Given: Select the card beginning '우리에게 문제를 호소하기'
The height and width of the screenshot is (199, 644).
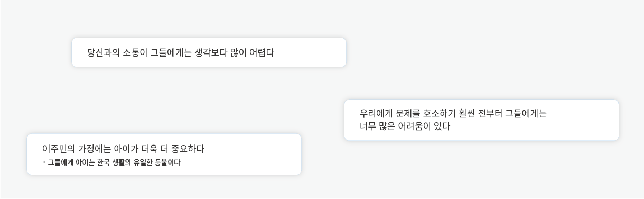Looking at the screenshot, I should 481,120.
